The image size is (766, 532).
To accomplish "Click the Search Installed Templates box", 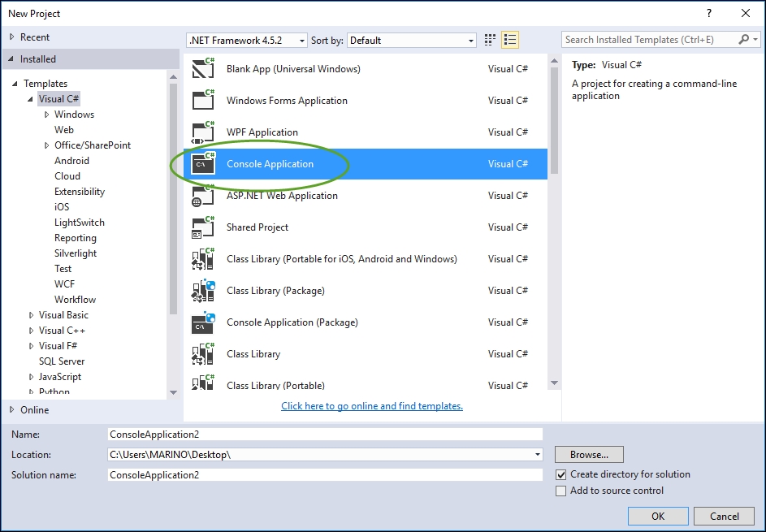I will (x=650, y=40).
